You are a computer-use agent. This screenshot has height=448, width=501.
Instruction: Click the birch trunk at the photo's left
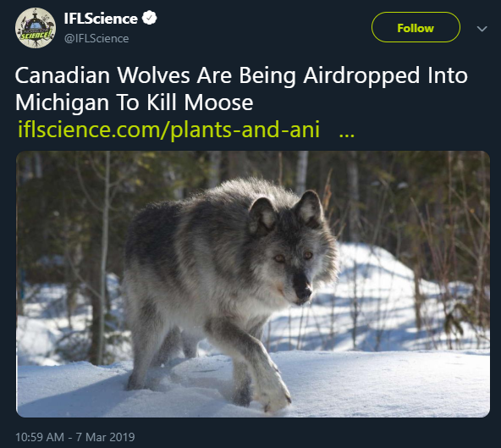(x=104, y=256)
